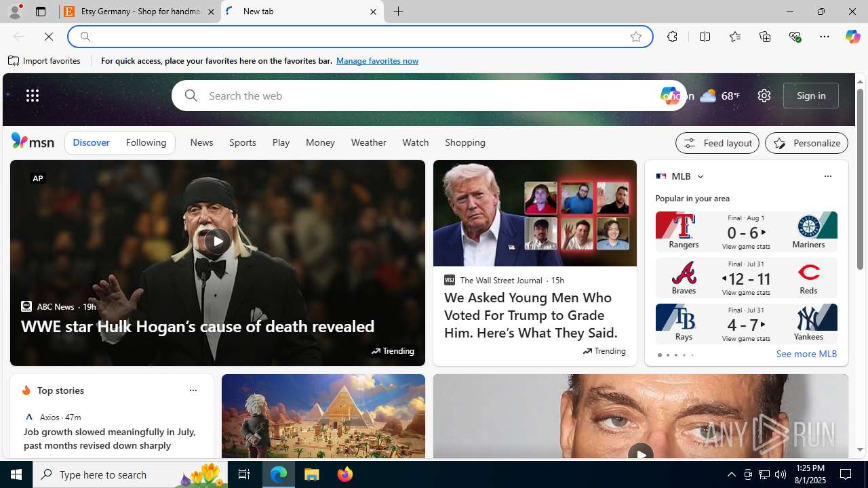Open the Play menu item
868x488 pixels.
pos(281,143)
